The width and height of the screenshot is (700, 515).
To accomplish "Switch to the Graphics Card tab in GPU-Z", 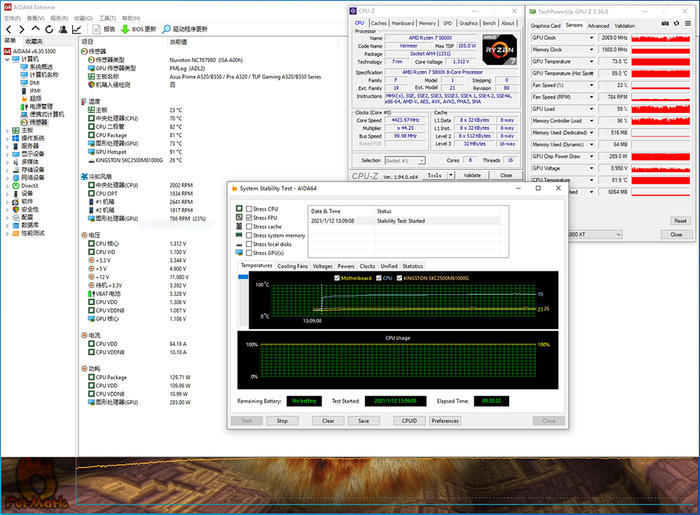I will pyautogui.click(x=545, y=26).
